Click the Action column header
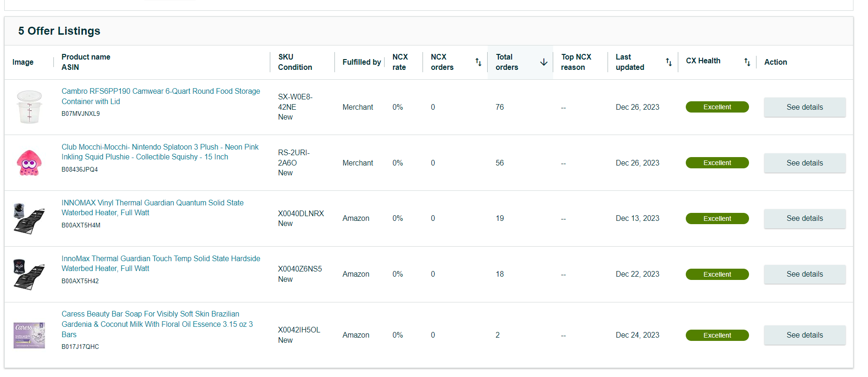Image resolution: width=868 pixels, height=377 pixels. point(776,62)
